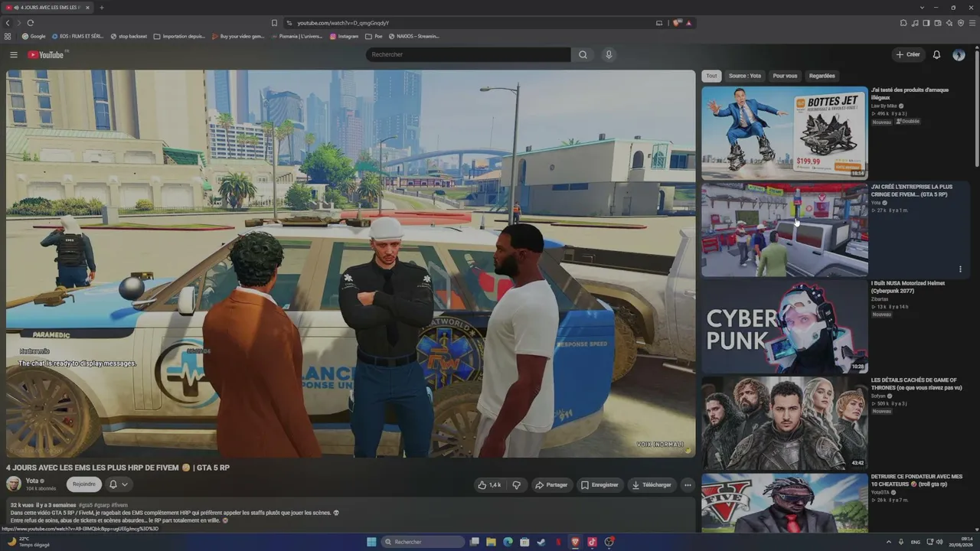Start voice search with the microphone
This screenshot has height=551, width=980.
(609, 54)
